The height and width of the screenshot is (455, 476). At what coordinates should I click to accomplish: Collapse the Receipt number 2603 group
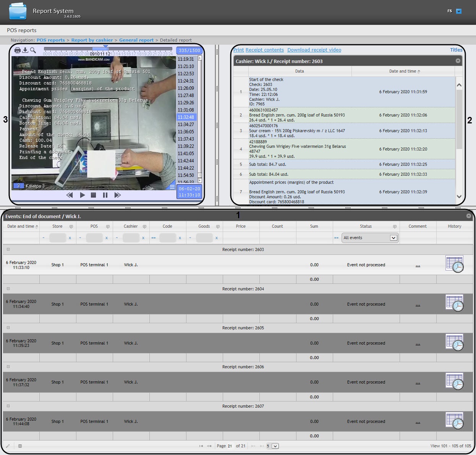click(x=8, y=249)
